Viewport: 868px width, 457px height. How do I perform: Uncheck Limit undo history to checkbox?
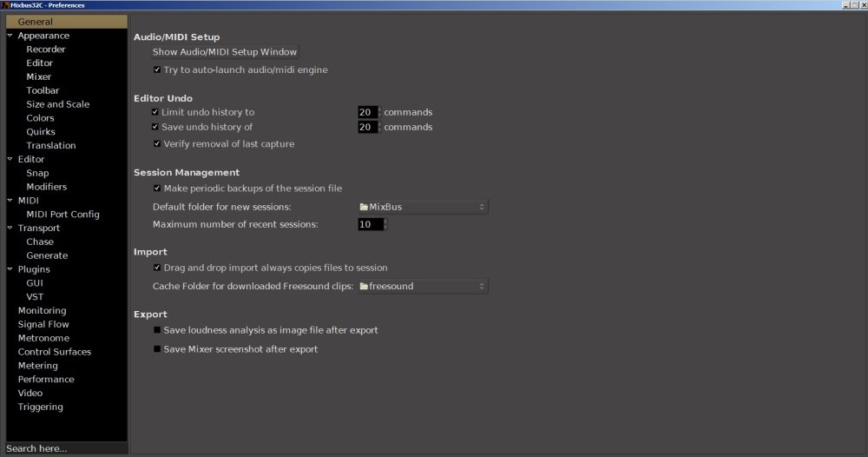pyautogui.click(x=155, y=112)
